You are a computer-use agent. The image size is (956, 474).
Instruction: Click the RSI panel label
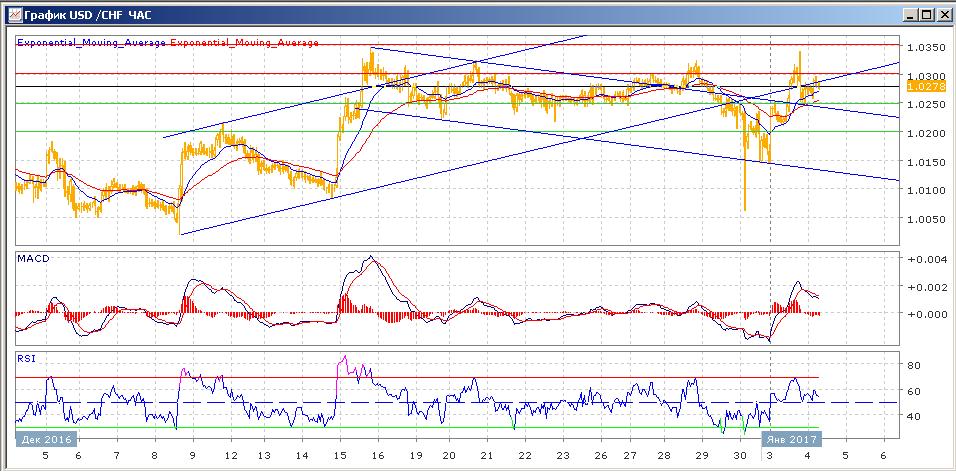point(27,357)
